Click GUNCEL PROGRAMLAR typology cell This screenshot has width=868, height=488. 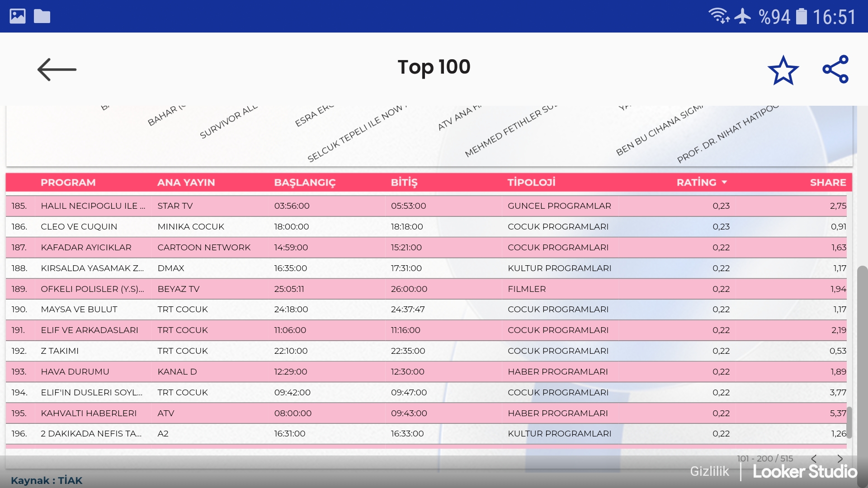tap(559, 206)
